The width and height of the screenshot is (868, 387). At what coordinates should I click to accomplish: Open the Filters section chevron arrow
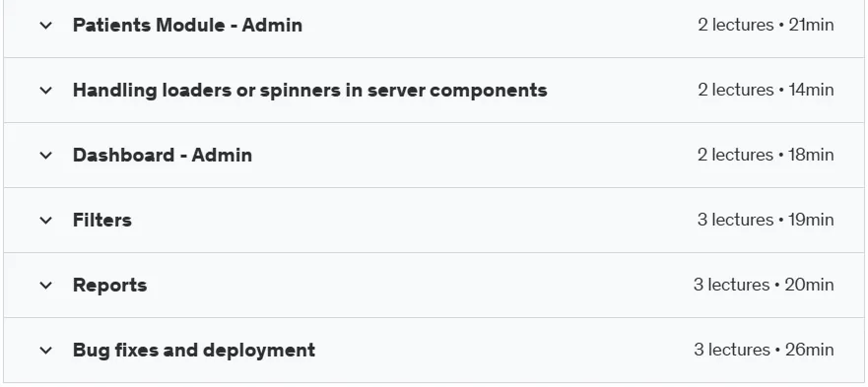pyautogui.click(x=46, y=221)
